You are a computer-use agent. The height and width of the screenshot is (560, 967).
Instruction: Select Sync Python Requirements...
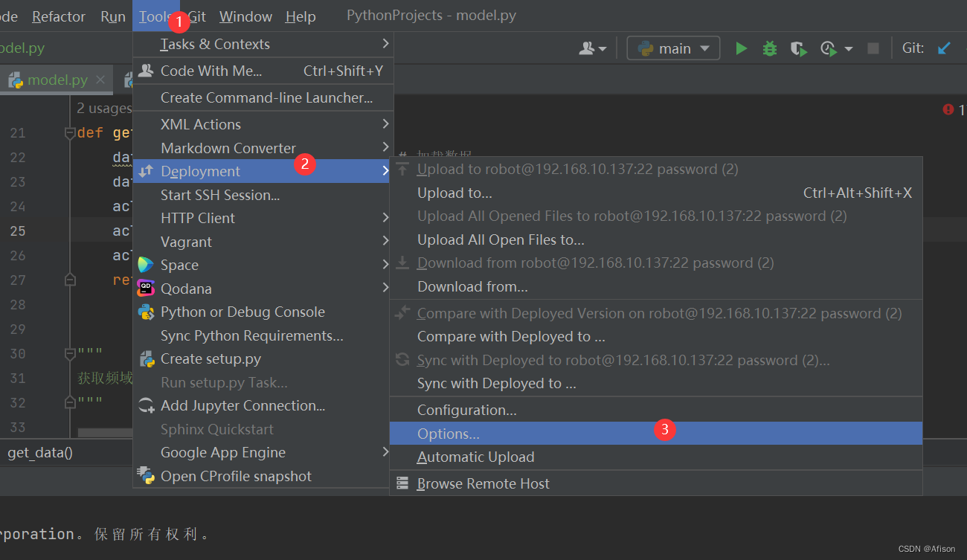(263, 335)
